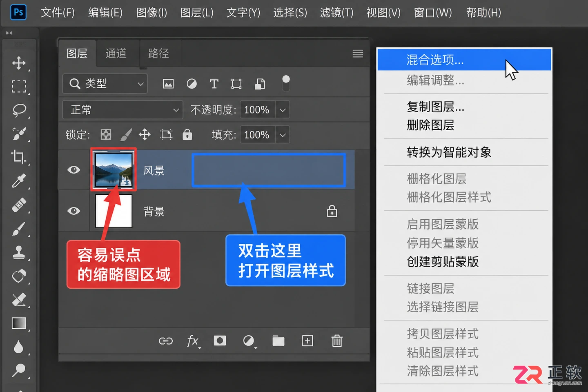Select the Gradient tool
The image size is (588, 392).
click(19, 323)
